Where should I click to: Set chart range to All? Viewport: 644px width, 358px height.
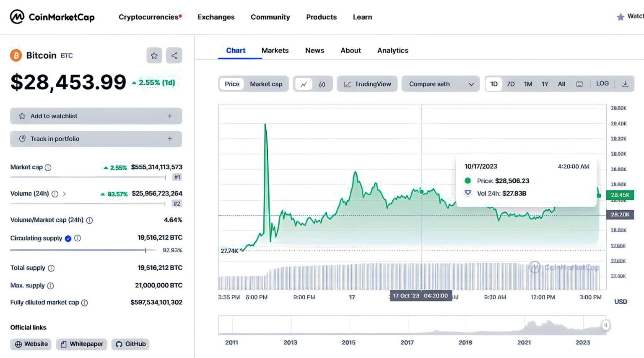(x=562, y=84)
